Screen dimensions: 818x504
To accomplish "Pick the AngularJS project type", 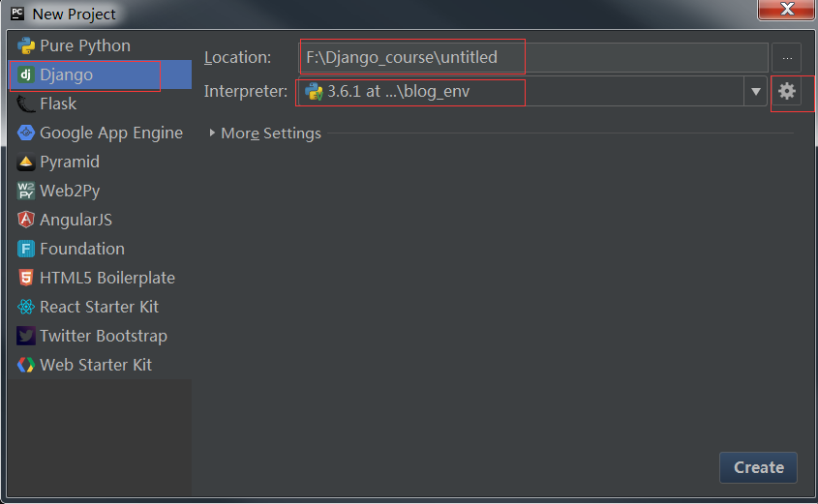I will coord(100,220).
